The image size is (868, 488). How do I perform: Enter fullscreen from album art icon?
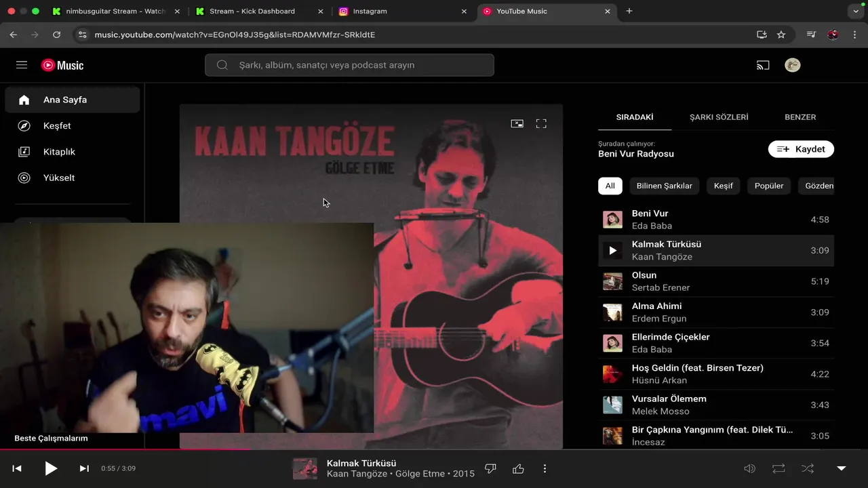pos(541,123)
